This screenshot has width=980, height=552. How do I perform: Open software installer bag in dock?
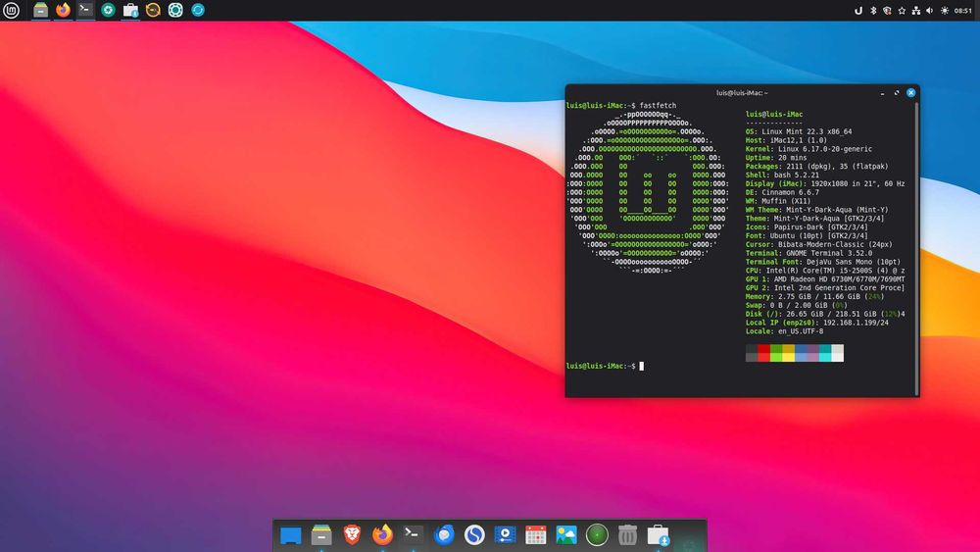click(659, 535)
